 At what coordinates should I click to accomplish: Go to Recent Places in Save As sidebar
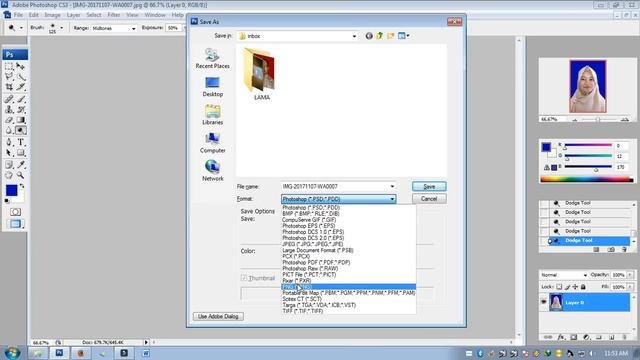pyautogui.click(x=212, y=58)
